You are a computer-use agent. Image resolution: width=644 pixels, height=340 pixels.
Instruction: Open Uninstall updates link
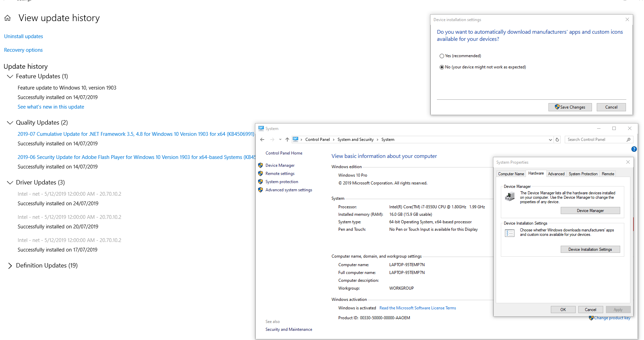tap(23, 36)
